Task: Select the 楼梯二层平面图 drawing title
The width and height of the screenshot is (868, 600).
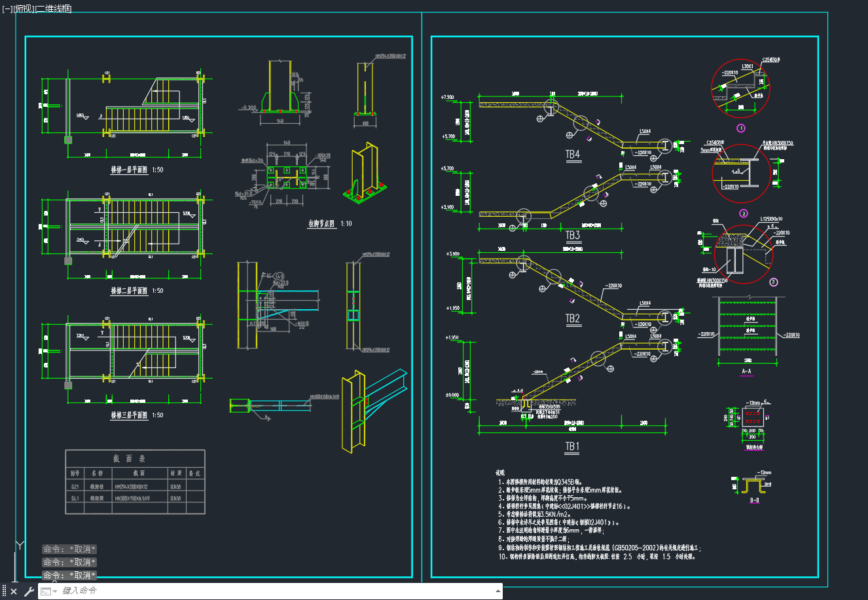Action: click(129, 291)
